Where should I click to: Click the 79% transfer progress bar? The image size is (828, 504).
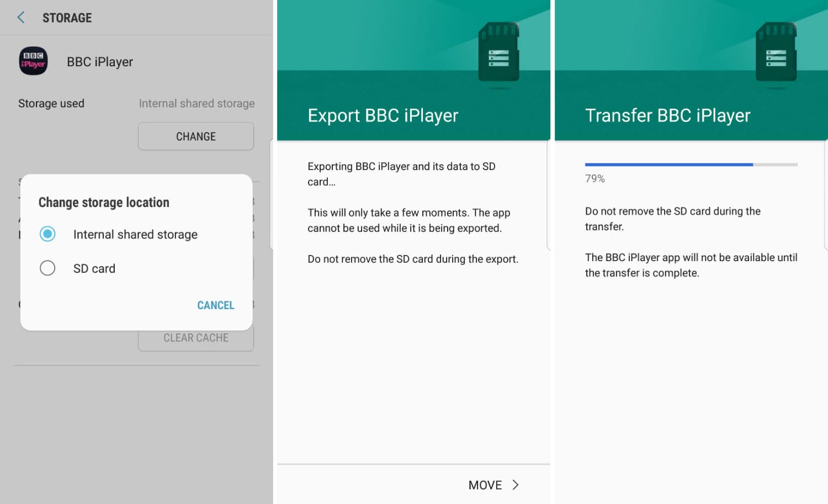691,165
